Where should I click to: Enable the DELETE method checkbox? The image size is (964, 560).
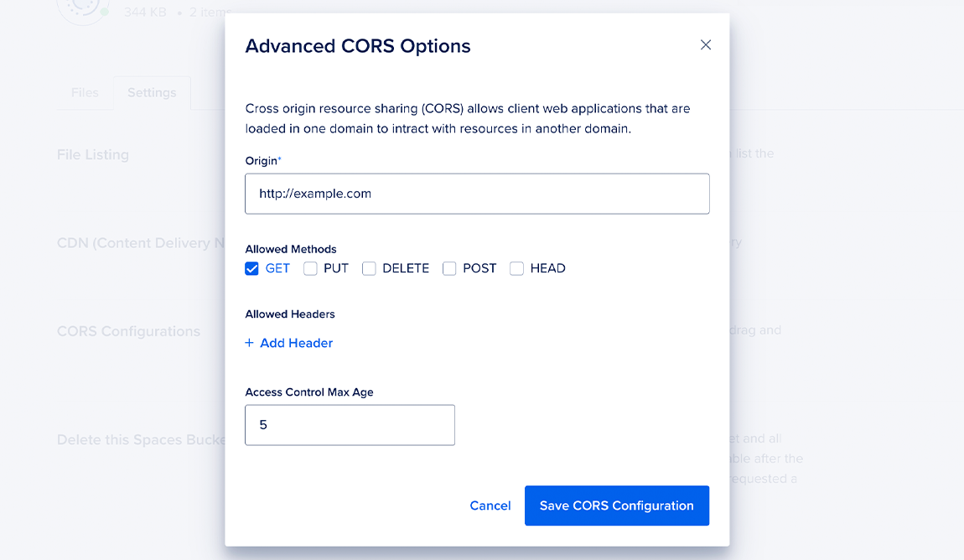(x=369, y=268)
